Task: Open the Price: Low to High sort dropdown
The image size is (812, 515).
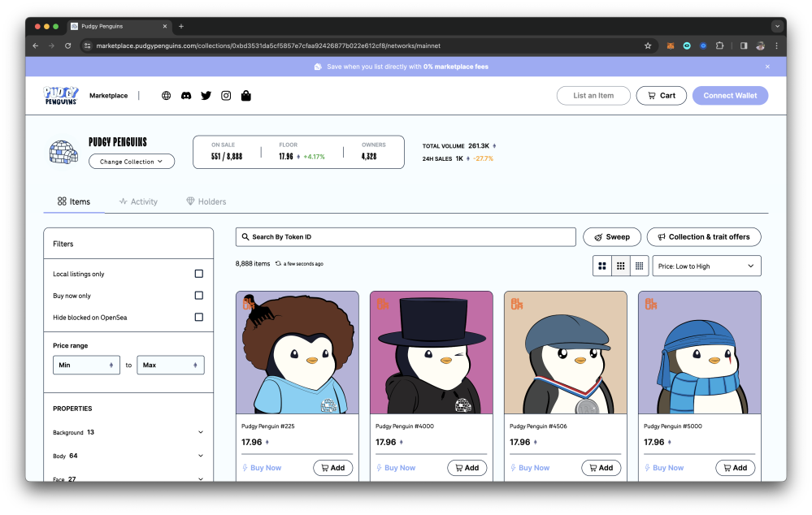Action: tap(706, 266)
